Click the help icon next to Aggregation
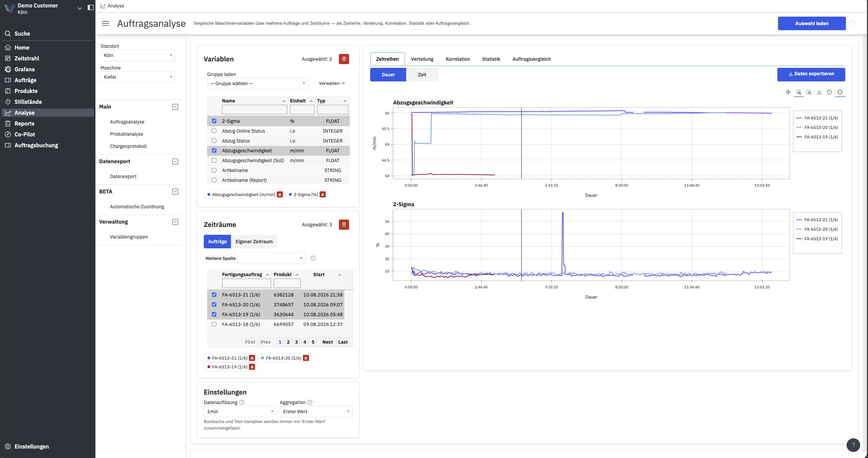Image resolution: width=868 pixels, height=458 pixels. [x=310, y=403]
